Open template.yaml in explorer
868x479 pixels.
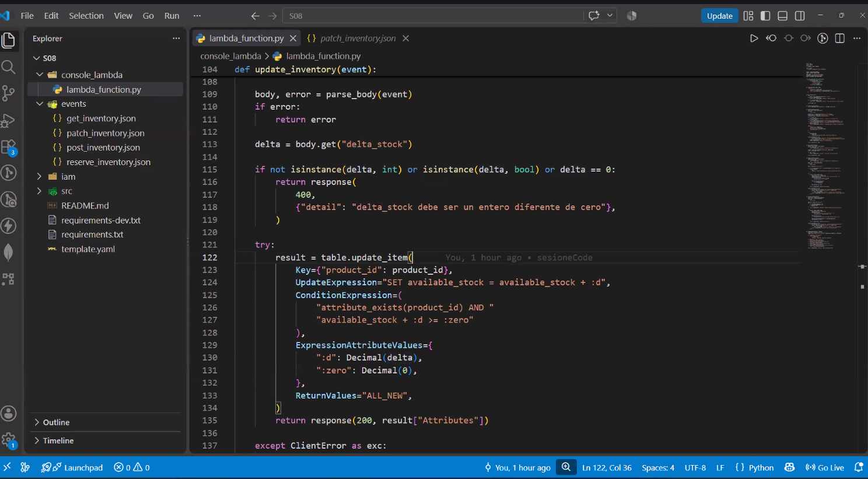tap(88, 249)
